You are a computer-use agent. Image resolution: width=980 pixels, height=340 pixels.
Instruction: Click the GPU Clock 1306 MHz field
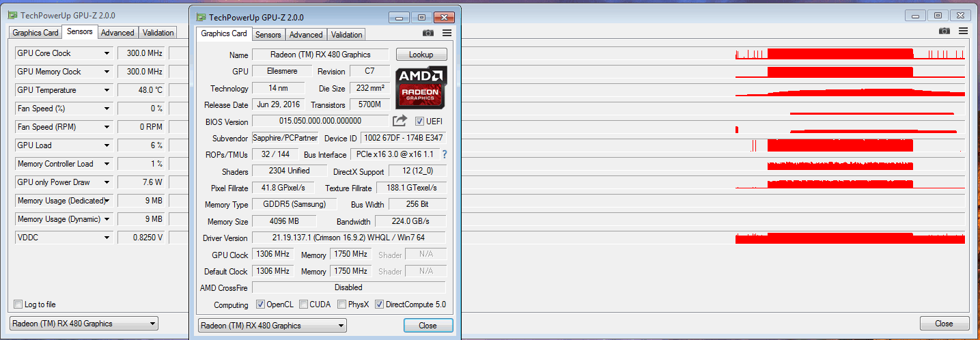(x=272, y=254)
